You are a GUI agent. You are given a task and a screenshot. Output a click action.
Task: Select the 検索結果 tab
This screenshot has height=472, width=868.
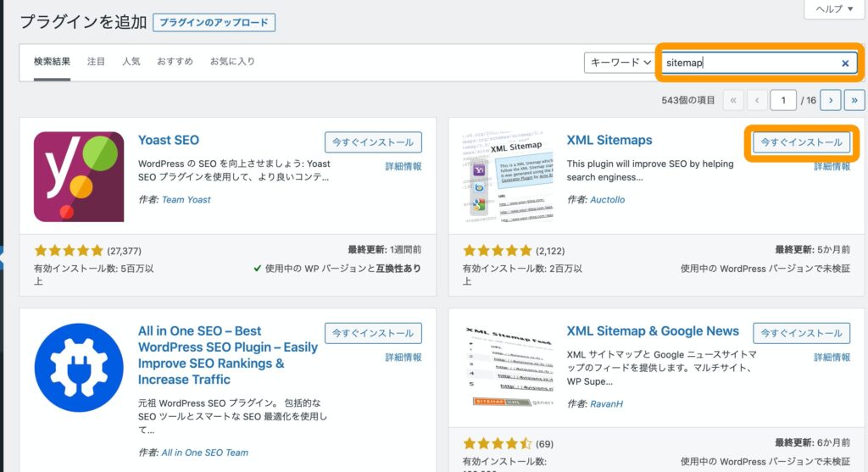coord(52,61)
